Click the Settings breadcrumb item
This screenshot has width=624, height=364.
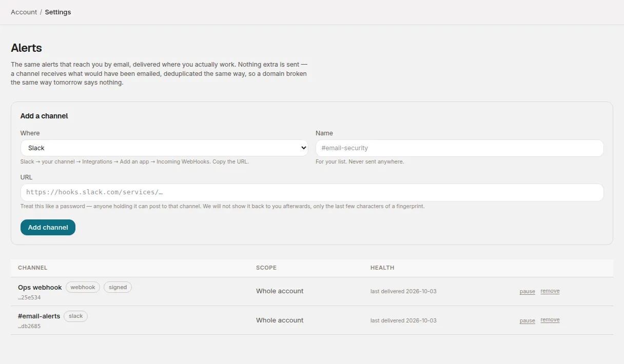pos(58,12)
